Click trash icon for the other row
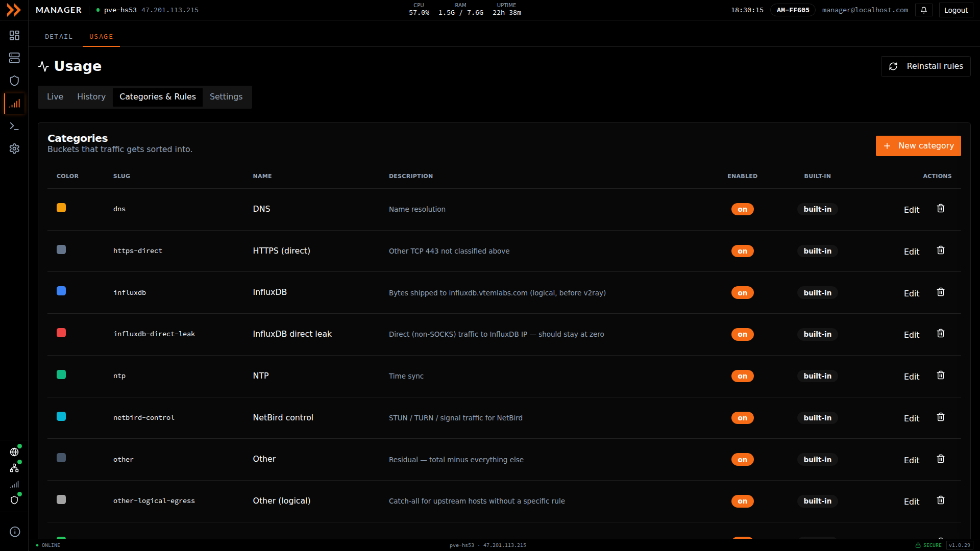 point(941,459)
